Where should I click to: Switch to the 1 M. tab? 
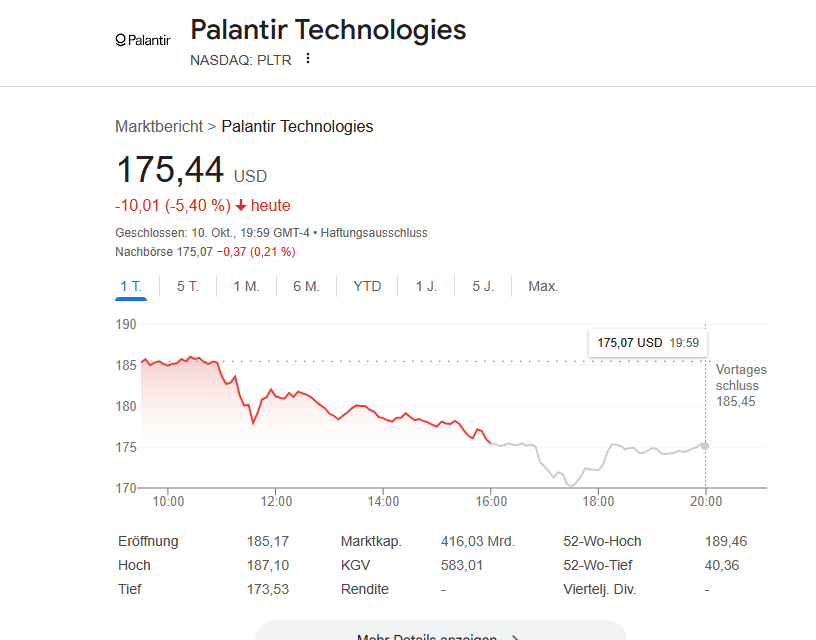(x=246, y=286)
